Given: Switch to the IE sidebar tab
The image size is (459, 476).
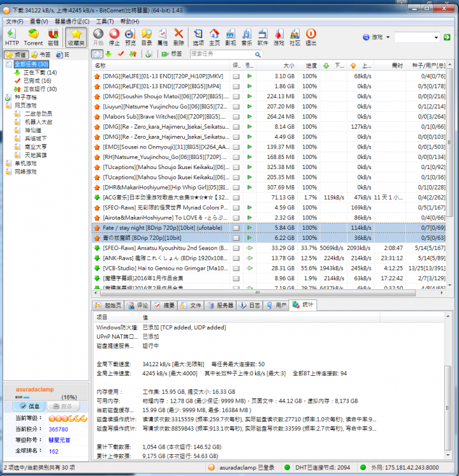Looking at the screenshot, I should (x=63, y=55).
